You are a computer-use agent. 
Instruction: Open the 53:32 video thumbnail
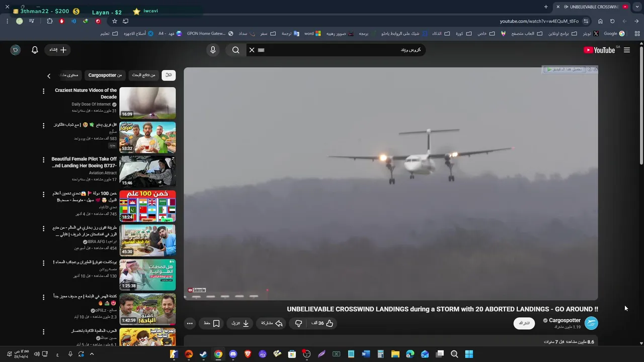click(x=147, y=137)
